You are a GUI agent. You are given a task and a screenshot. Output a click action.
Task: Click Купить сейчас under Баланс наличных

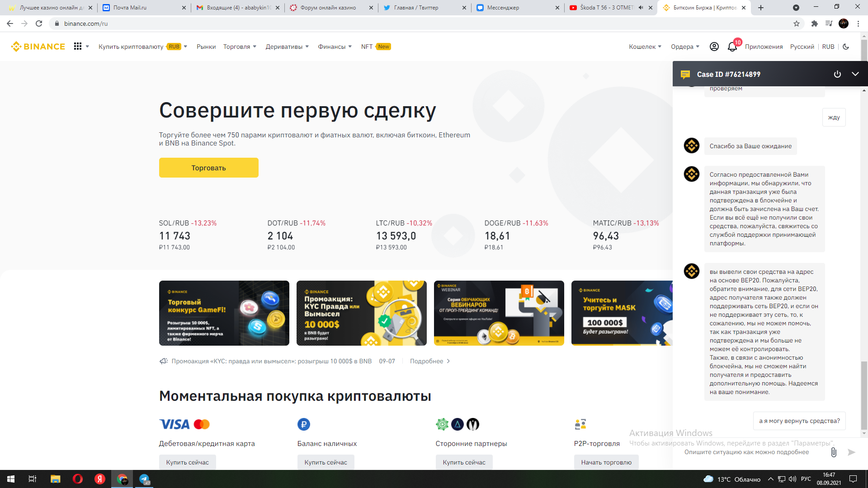pyautogui.click(x=325, y=462)
